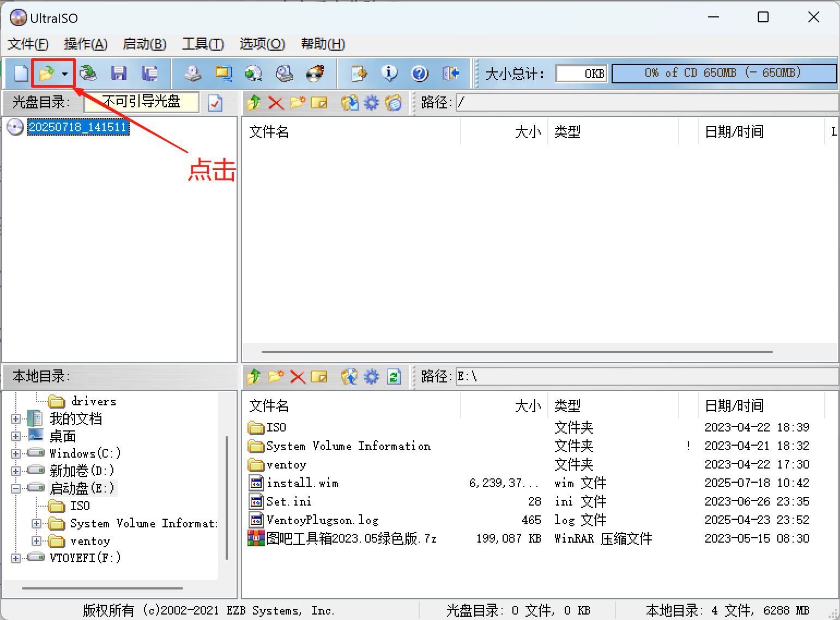Click the green refresh icon in local toolbar
This screenshot has height=620, width=840.
point(394,376)
